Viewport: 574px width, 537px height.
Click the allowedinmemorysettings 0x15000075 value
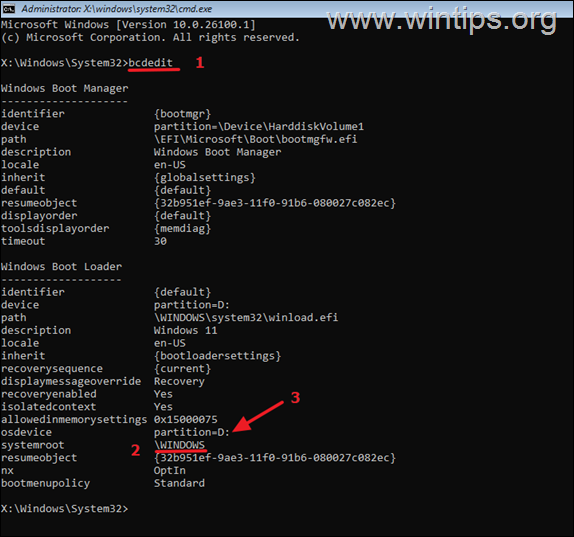tap(186, 419)
